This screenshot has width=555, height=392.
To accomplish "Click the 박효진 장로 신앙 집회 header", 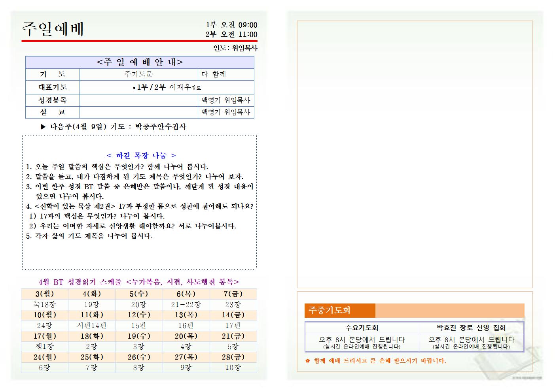I will 471,328.
